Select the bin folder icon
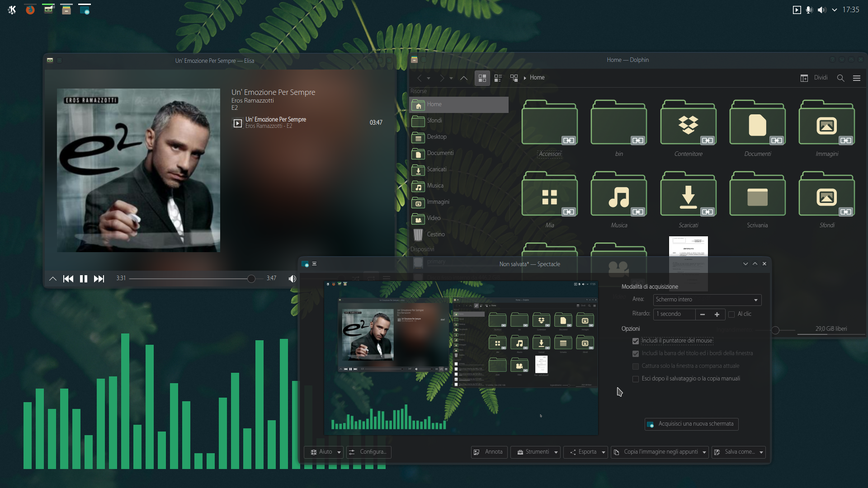This screenshot has height=488, width=868. click(x=619, y=122)
